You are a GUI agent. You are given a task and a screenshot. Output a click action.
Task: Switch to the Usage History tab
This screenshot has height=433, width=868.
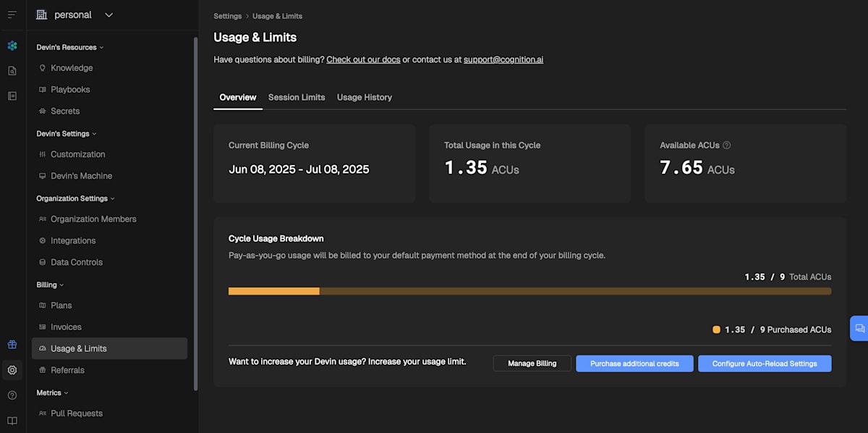click(x=365, y=97)
